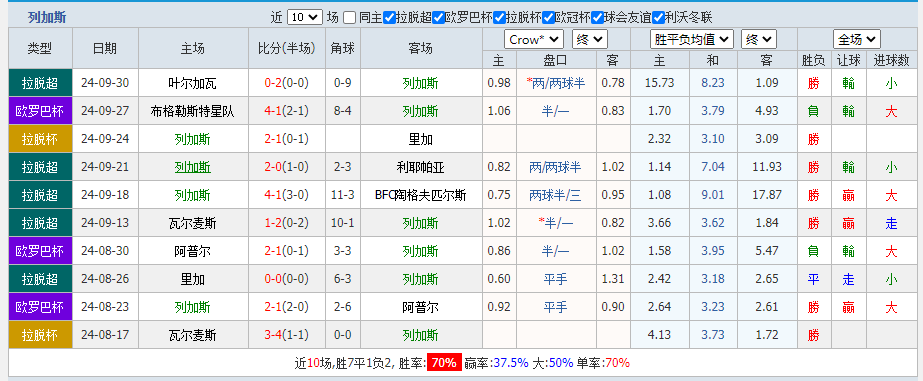Click the 50% 大 rate value
The image size is (923, 381).
pos(560,363)
